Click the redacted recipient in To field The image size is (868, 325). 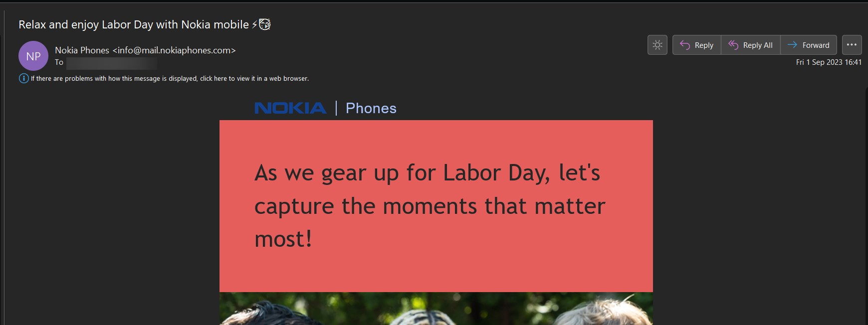click(112, 63)
